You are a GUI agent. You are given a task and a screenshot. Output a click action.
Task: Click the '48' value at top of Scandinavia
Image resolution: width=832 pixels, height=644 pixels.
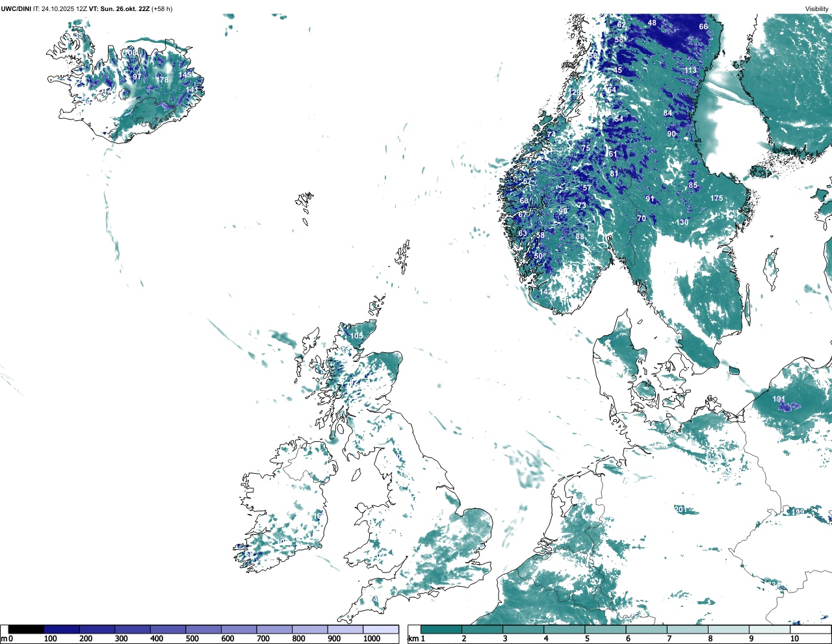pos(652,23)
